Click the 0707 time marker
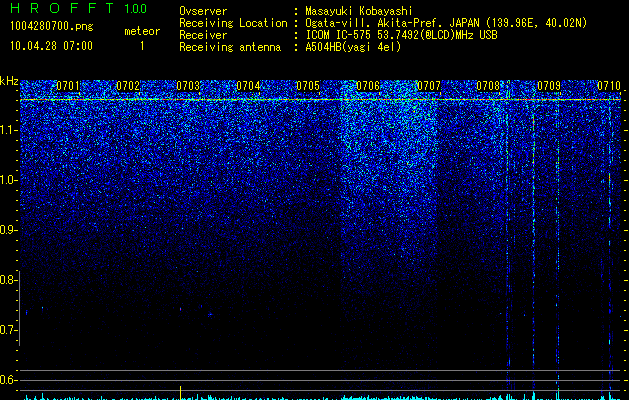The height and width of the screenshot is (400, 629). (x=429, y=86)
